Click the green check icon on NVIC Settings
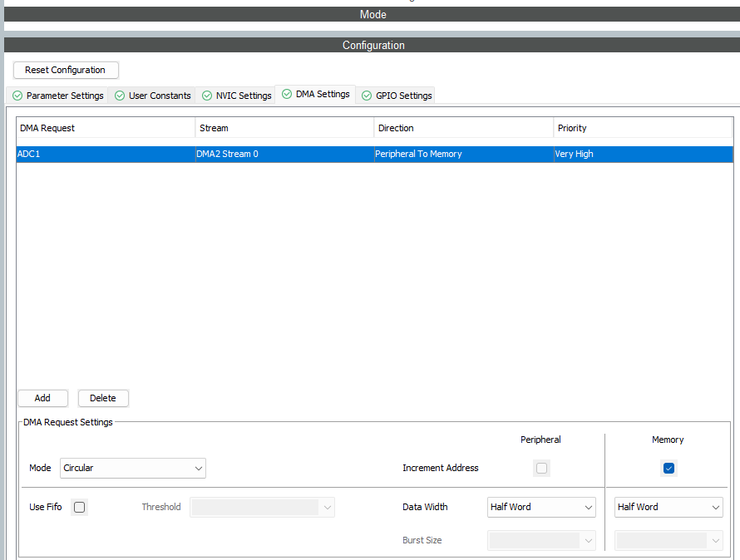This screenshot has height=560, width=740. [x=207, y=96]
